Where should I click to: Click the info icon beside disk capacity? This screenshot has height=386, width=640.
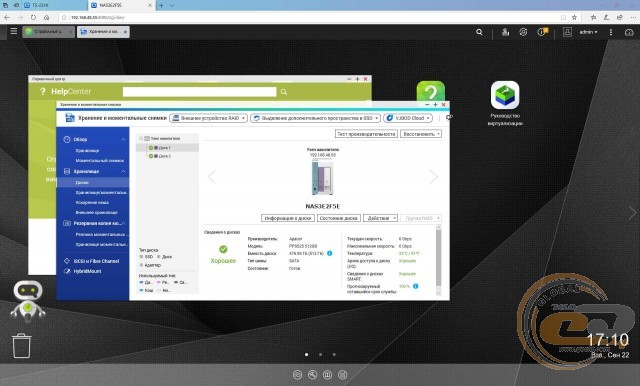pos(329,253)
